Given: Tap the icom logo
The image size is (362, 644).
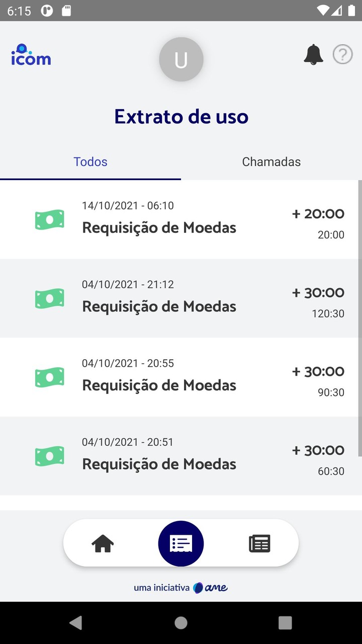Looking at the screenshot, I should tap(31, 55).
